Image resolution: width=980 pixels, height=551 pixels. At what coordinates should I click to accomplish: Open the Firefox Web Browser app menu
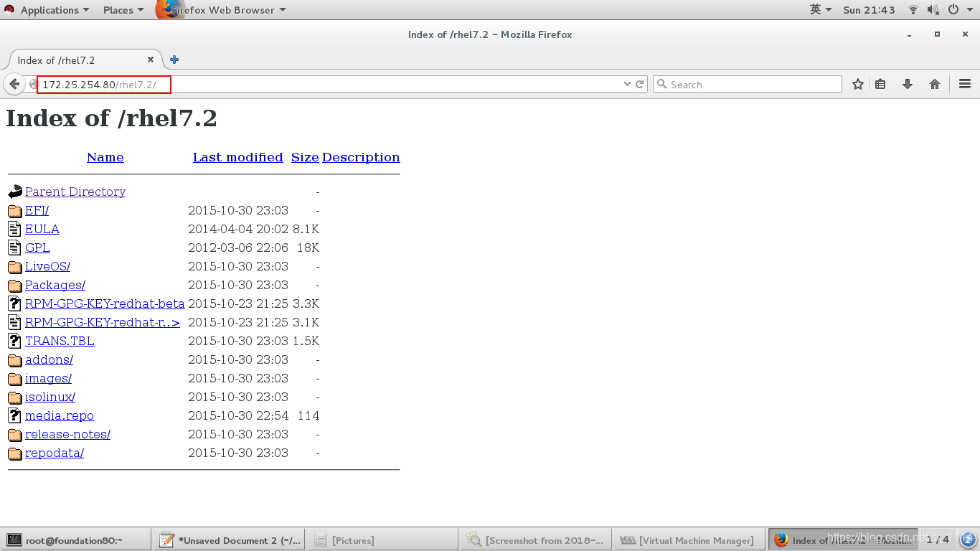click(221, 9)
